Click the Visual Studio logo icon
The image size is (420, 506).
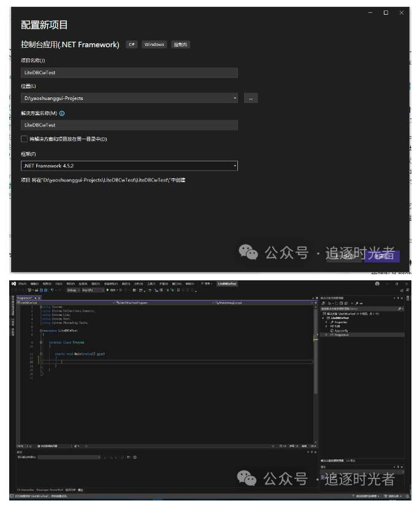tap(13, 283)
